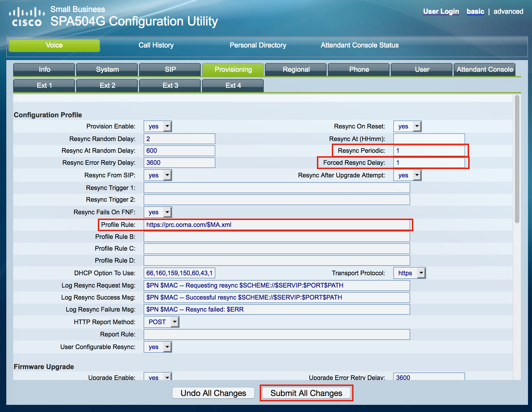532x412 pixels.
Task: Follow the User Login link
Action: tap(441, 11)
